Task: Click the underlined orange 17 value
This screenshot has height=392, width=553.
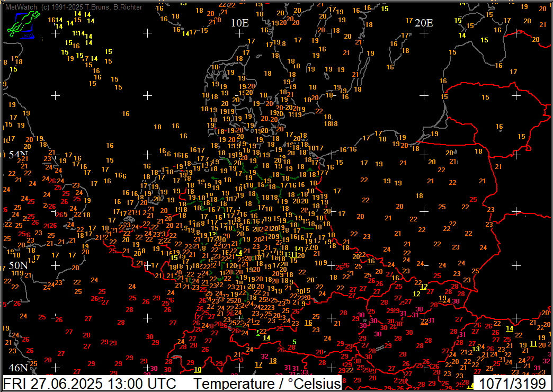Action: 258,364
